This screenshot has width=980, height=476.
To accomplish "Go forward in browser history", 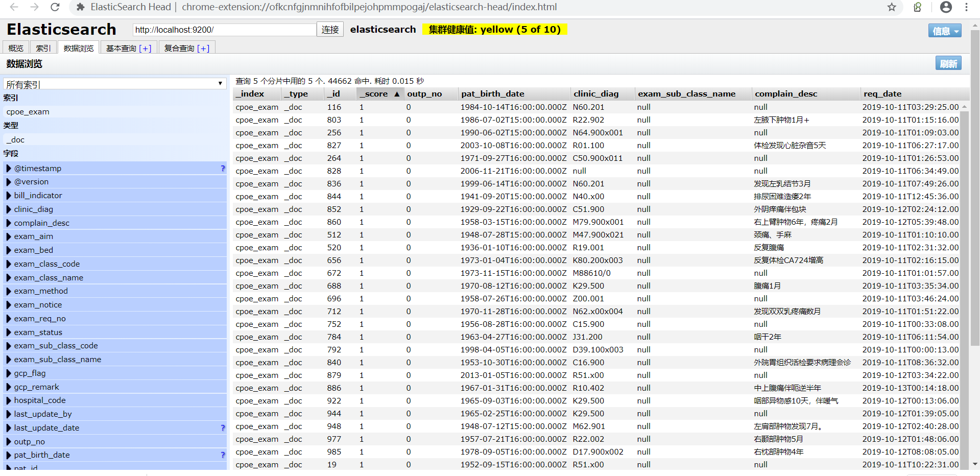I will [34, 7].
